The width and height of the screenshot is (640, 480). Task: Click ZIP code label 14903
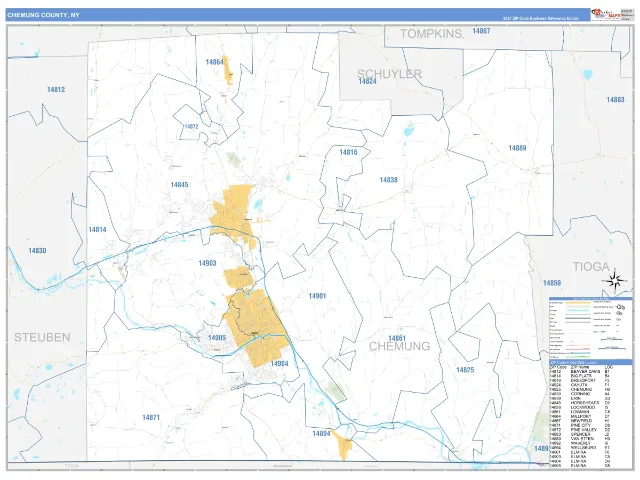point(207,263)
